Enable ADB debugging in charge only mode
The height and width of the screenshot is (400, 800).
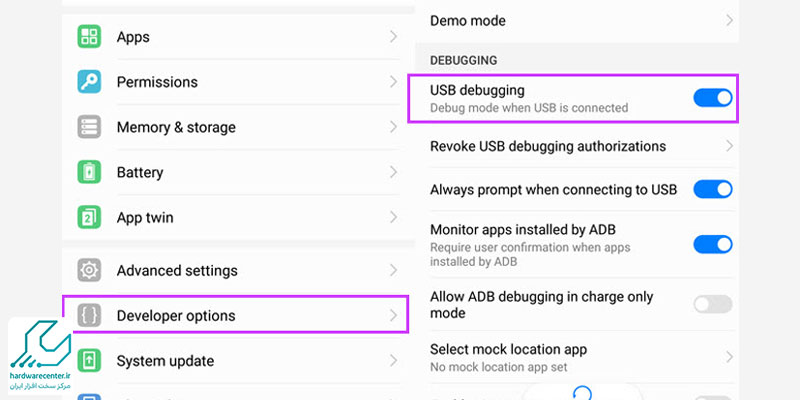coord(712,304)
